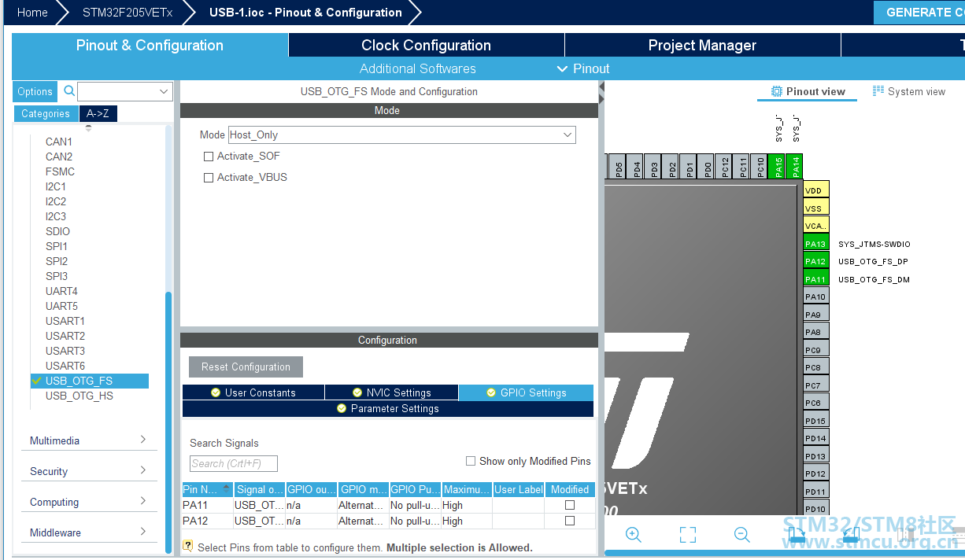This screenshot has width=965, height=560.
Task: Click the Search Signals input field
Action: [234, 463]
